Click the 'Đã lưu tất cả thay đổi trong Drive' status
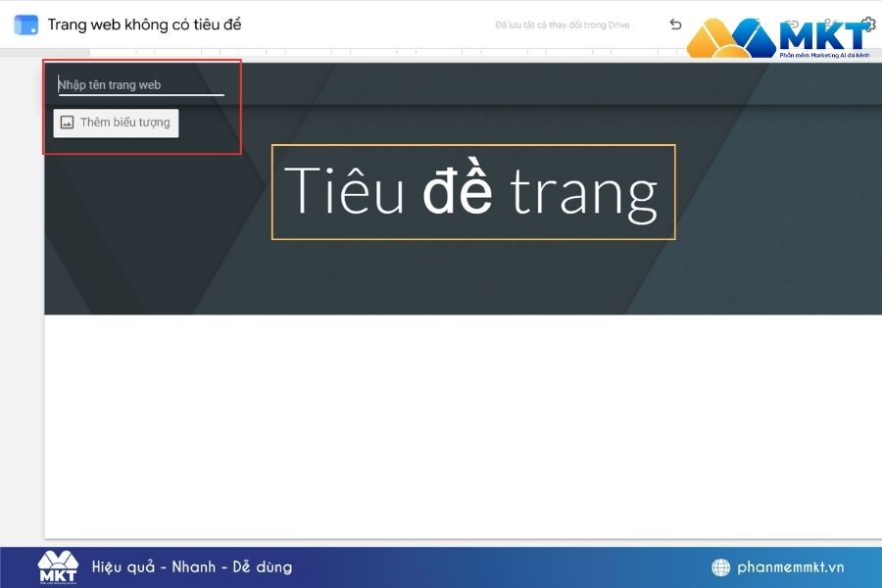The height and width of the screenshot is (588, 882). (x=562, y=24)
